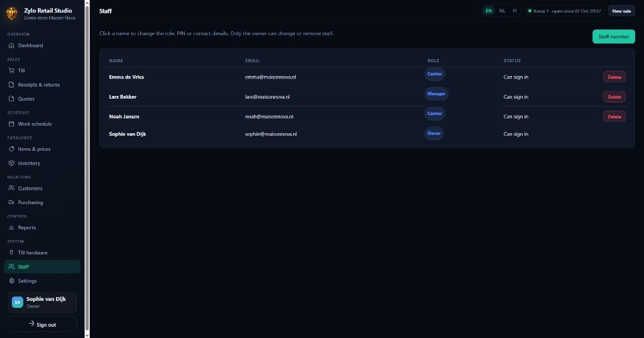Click the Sign out button
The height and width of the screenshot is (338, 644).
pos(42,324)
